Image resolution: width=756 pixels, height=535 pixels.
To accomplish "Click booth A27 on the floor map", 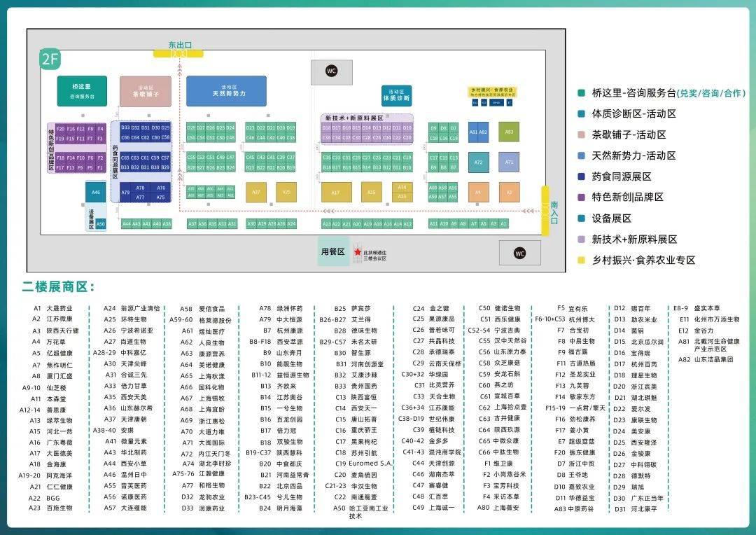I will point(256,192).
